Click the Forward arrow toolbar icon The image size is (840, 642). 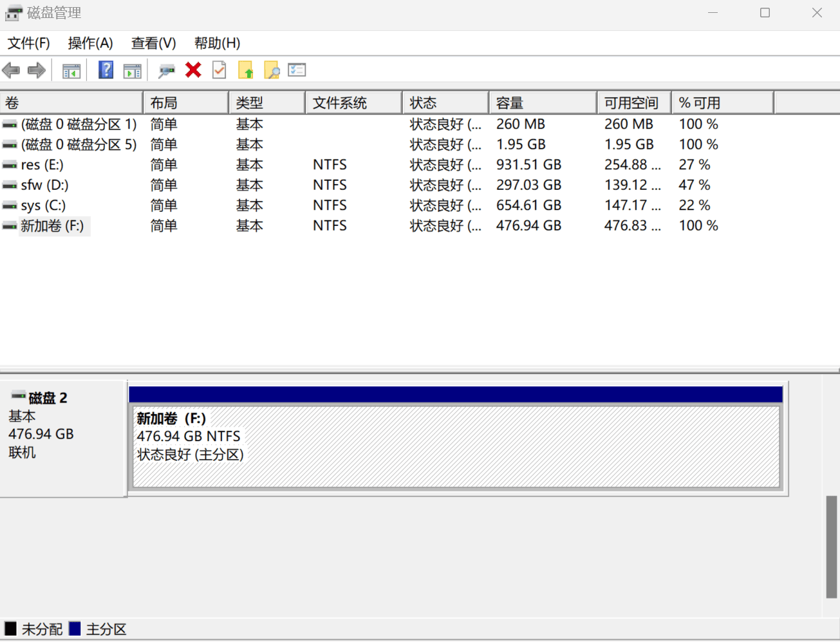pos(37,70)
